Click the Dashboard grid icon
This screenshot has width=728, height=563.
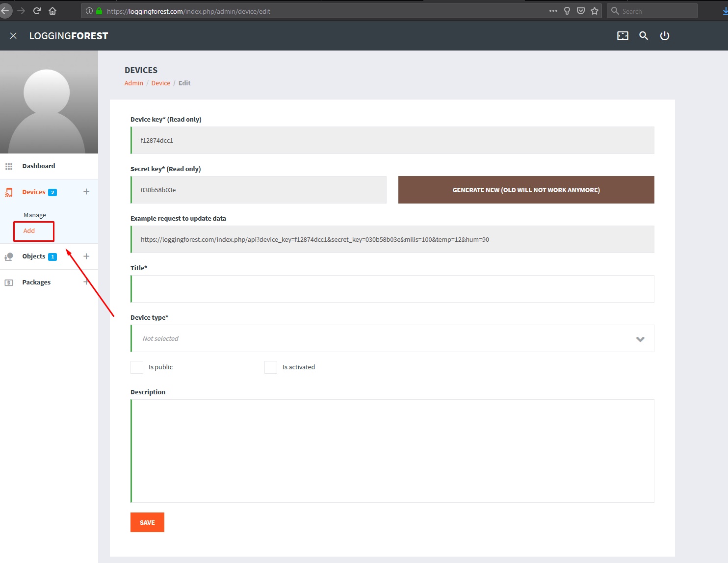tap(9, 166)
